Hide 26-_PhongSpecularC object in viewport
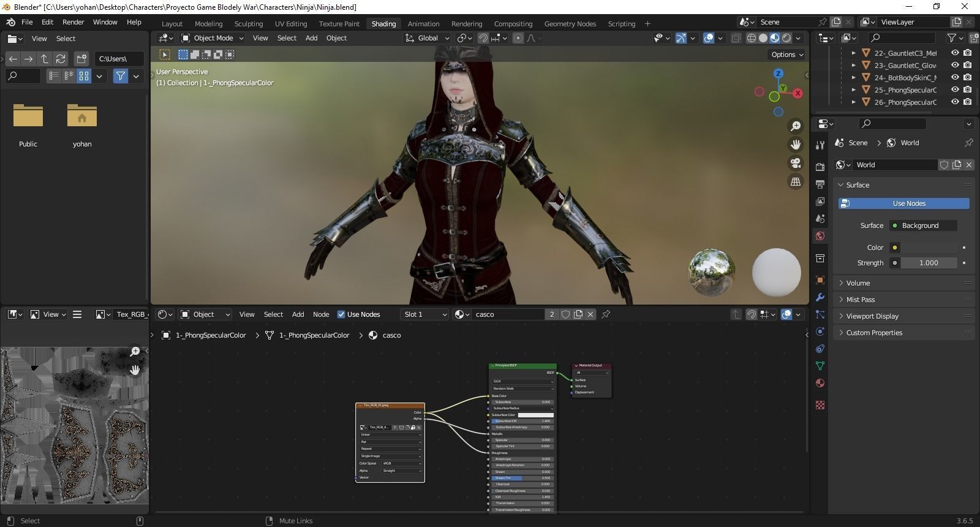Image resolution: width=980 pixels, height=527 pixels. [955, 102]
